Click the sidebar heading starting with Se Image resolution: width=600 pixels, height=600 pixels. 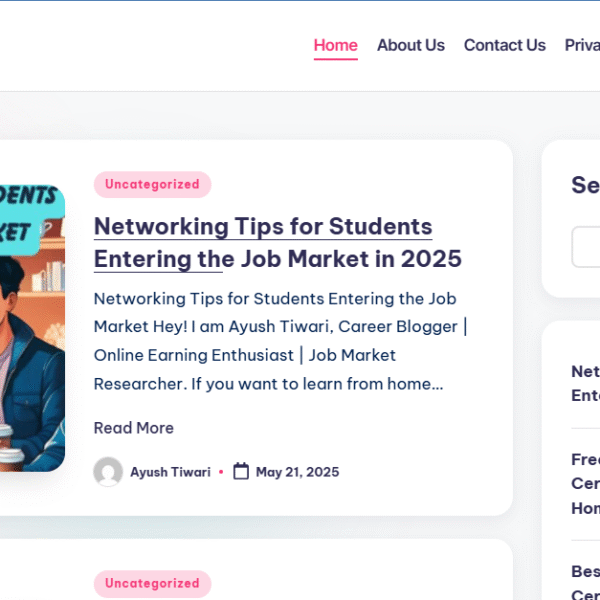(585, 185)
